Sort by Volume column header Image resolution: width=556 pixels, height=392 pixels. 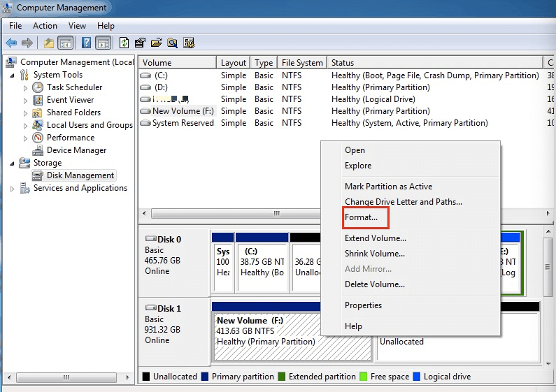[178, 63]
